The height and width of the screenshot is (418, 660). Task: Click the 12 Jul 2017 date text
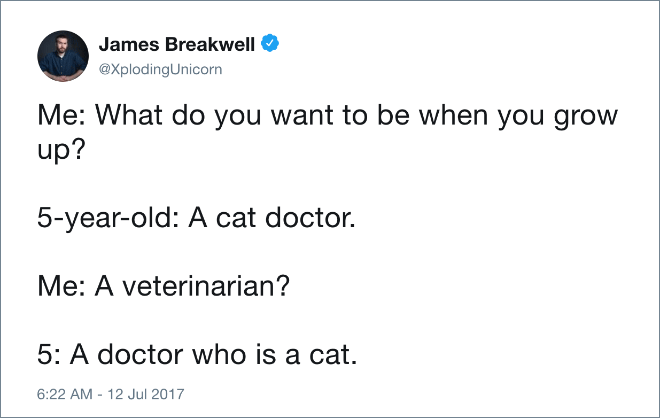146,394
